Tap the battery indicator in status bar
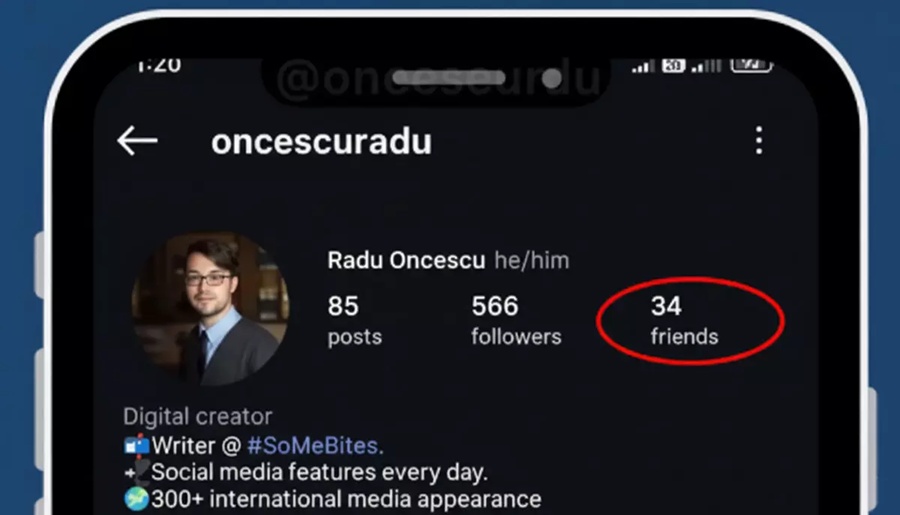900x515 pixels. [x=751, y=65]
